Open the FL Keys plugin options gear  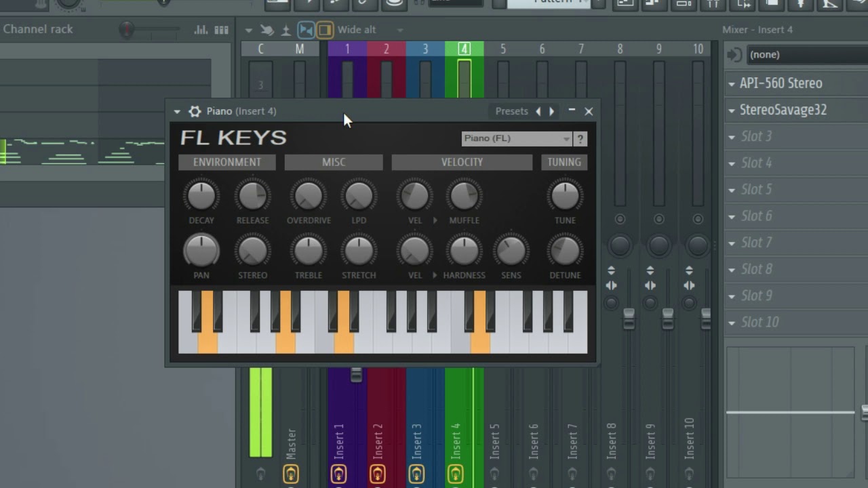pyautogui.click(x=195, y=111)
